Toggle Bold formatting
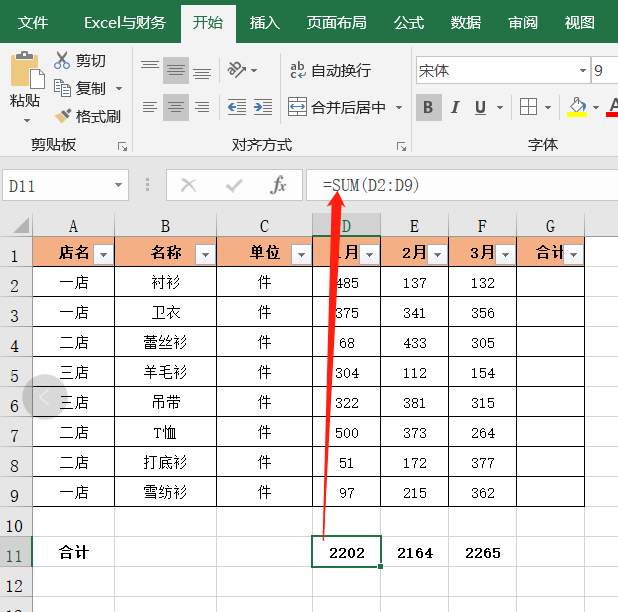The width and height of the screenshot is (618, 612). point(428,107)
